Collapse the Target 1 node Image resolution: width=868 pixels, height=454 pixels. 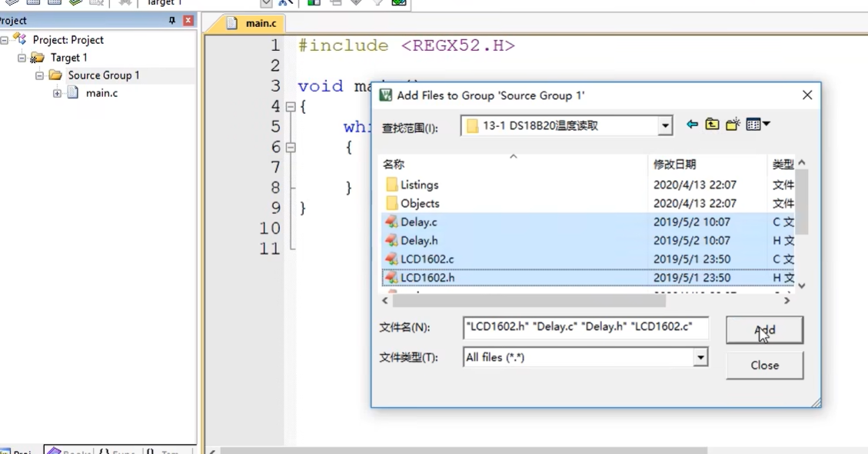coord(22,58)
